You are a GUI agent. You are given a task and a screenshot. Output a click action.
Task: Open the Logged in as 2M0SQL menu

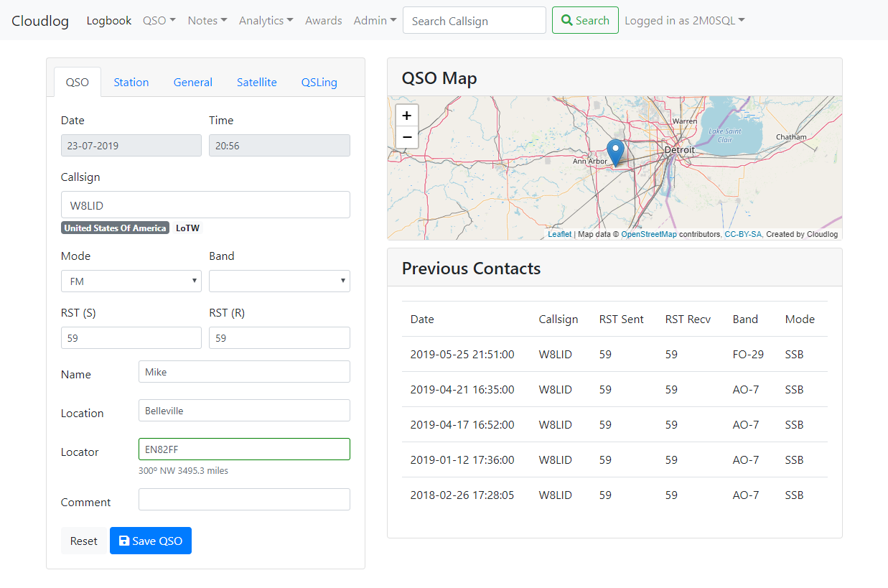(685, 21)
